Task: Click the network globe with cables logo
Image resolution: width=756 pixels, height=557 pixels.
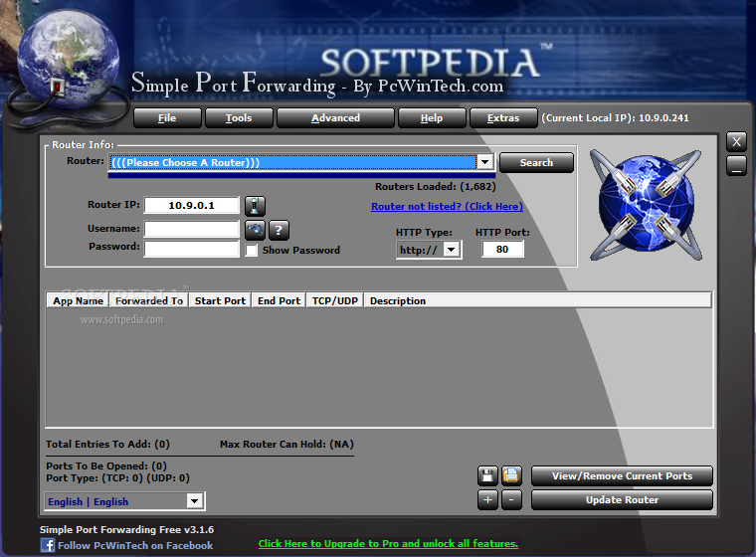Action: point(646,205)
